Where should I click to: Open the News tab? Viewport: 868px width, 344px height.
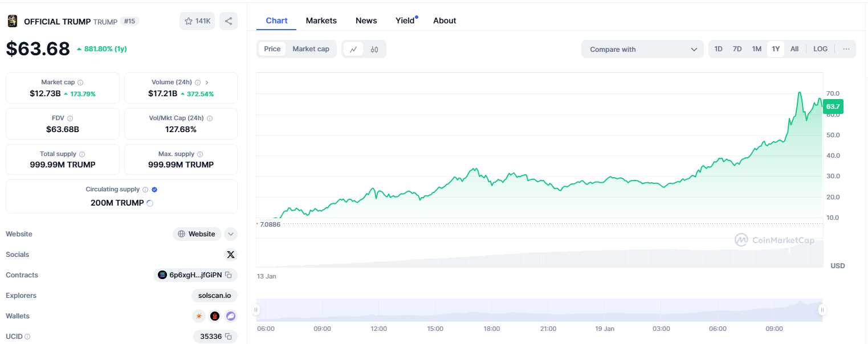(x=366, y=21)
